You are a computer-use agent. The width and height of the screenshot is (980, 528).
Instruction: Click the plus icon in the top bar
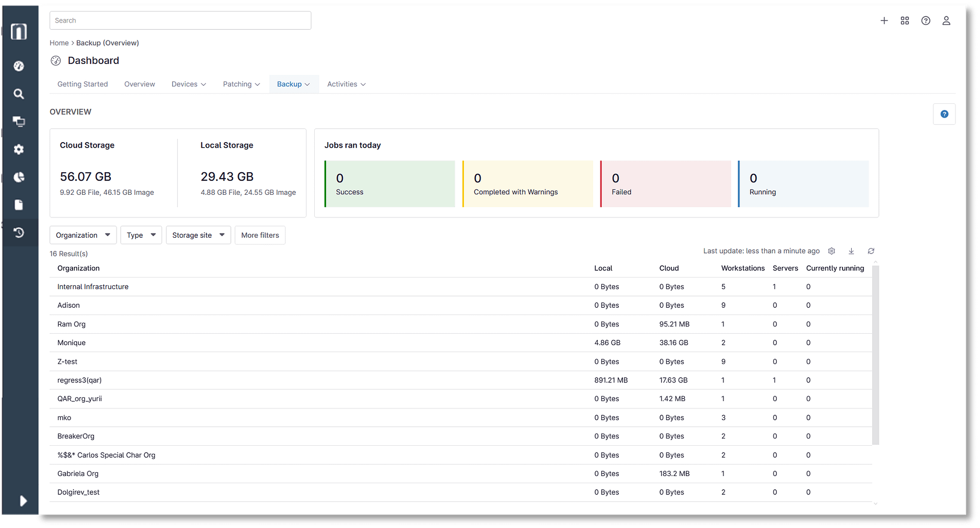tap(884, 20)
